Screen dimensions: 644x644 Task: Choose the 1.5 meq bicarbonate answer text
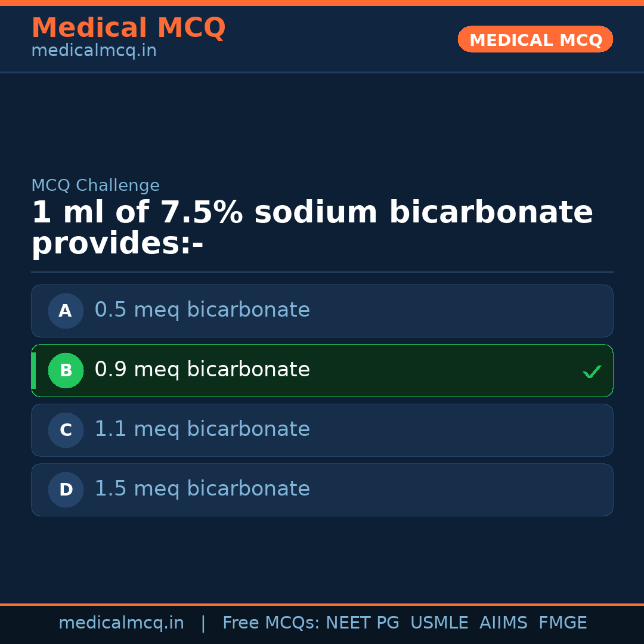pos(202,489)
